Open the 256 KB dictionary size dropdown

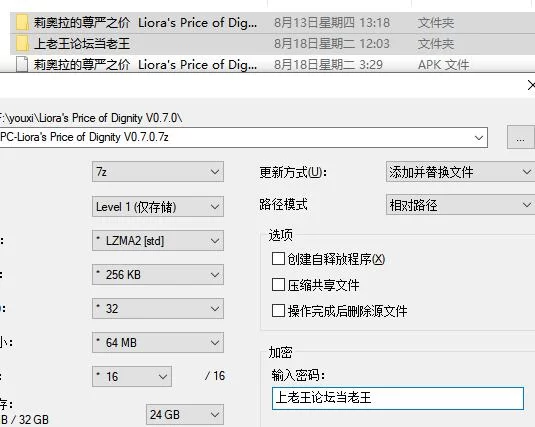coord(158,274)
